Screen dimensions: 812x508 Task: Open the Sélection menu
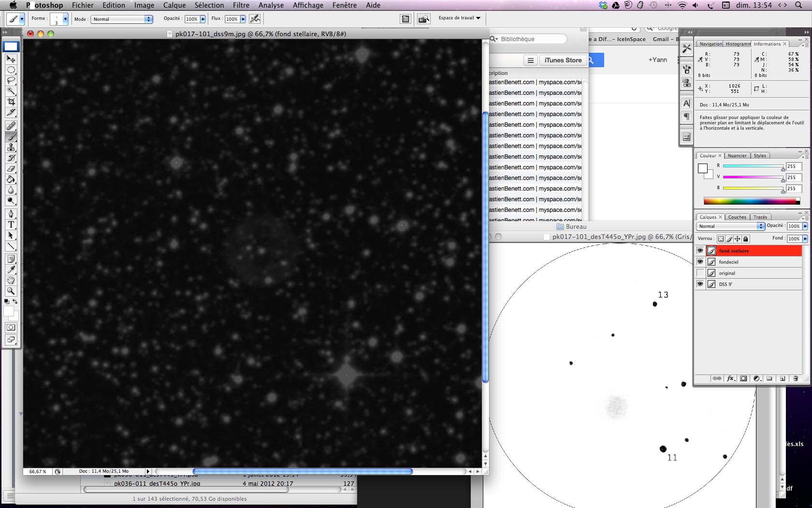209,5
